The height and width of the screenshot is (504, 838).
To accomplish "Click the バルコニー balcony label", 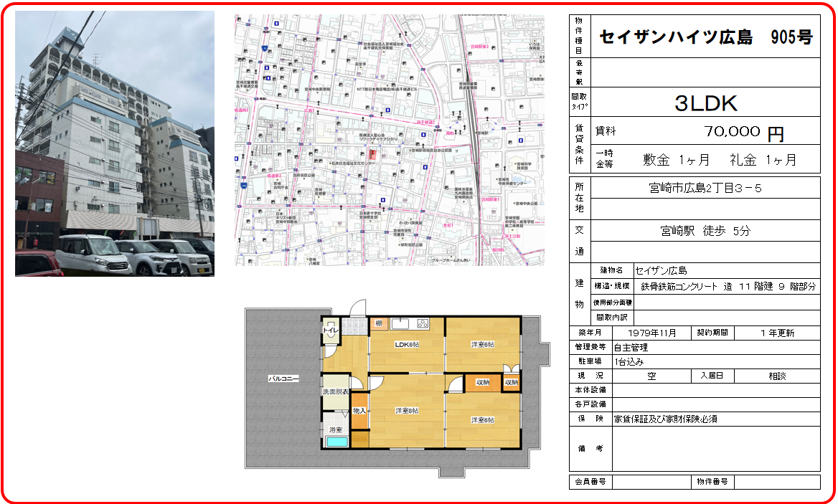I will pyautogui.click(x=283, y=378).
